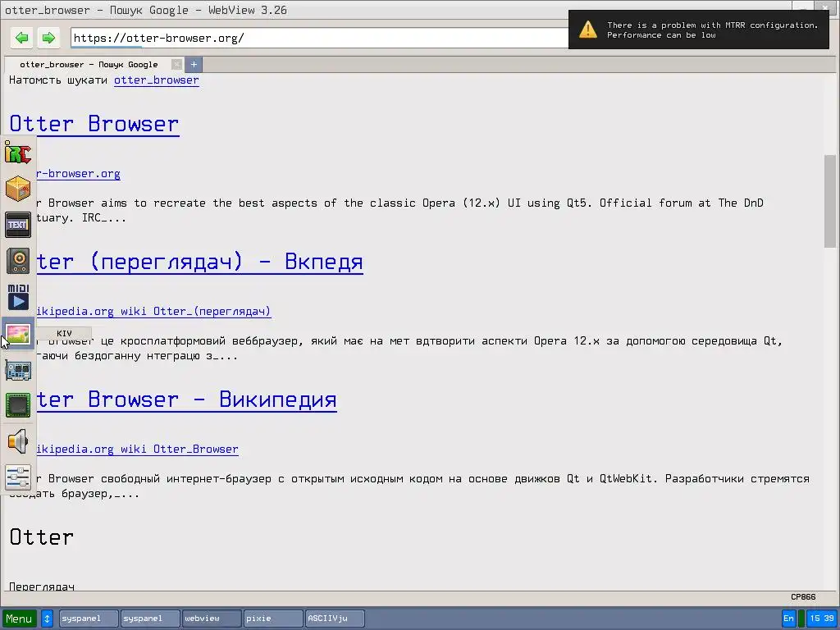Click the KIV tooltip label
Image resolution: width=840 pixels, height=630 pixels.
64,333
